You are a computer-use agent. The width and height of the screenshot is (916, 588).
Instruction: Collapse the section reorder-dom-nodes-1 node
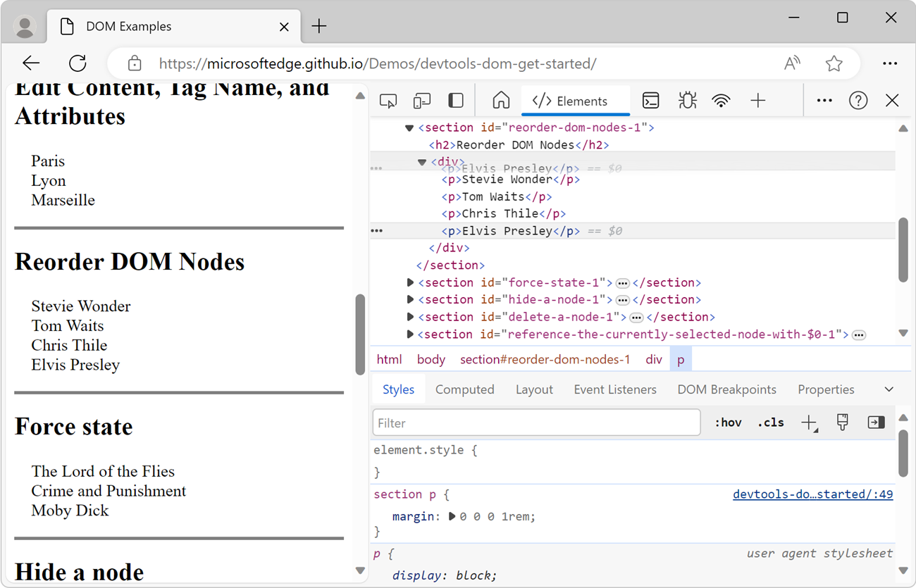(409, 127)
